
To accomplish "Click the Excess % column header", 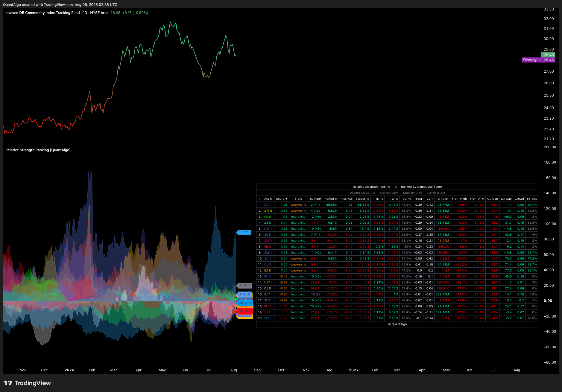I will click(362, 199).
